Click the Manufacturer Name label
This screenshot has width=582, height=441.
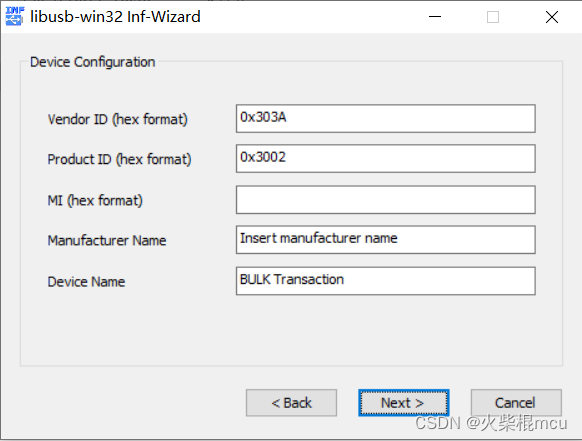click(x=107, y=241)
